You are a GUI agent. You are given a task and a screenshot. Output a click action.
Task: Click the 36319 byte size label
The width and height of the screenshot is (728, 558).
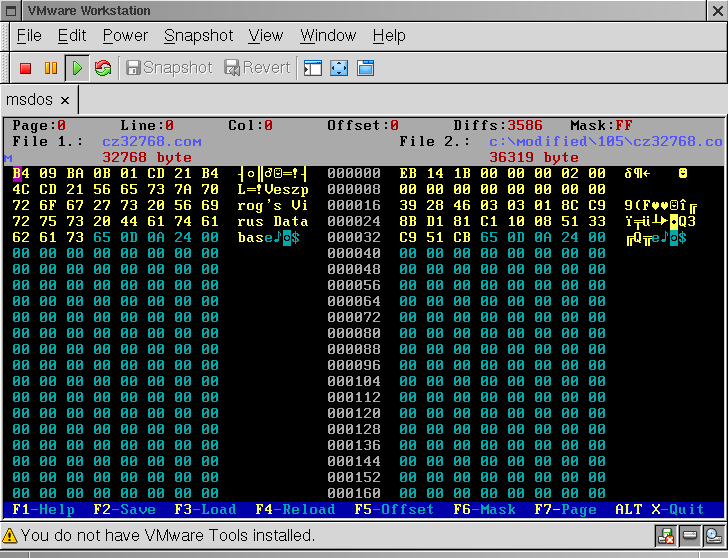coord(534,157)
